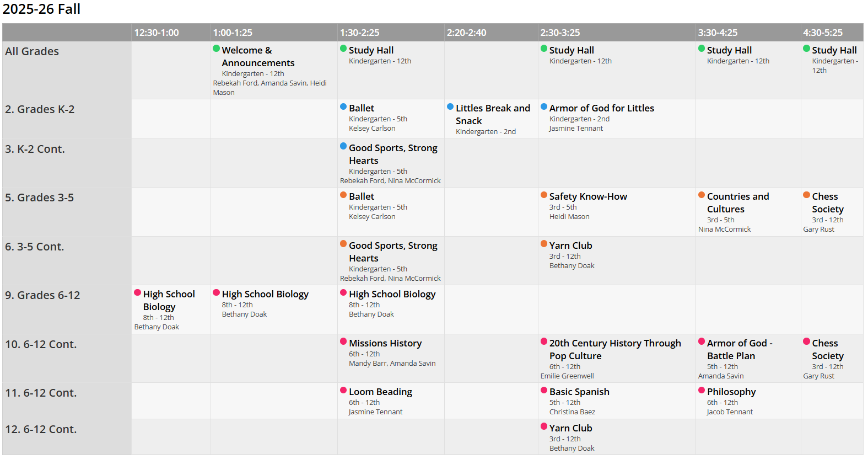Open Chess Society in 10. 6-12 Cont. row
The height and width of the screenshot is (459, 868).
point(827,349)
